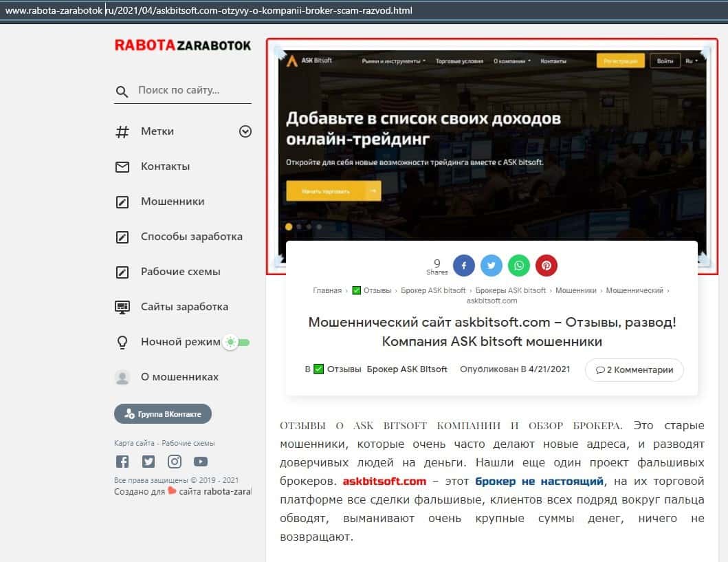Click the red askbitsoft.com link in article
The width and height of the screenshot is (728, 562).
point(384,482)
